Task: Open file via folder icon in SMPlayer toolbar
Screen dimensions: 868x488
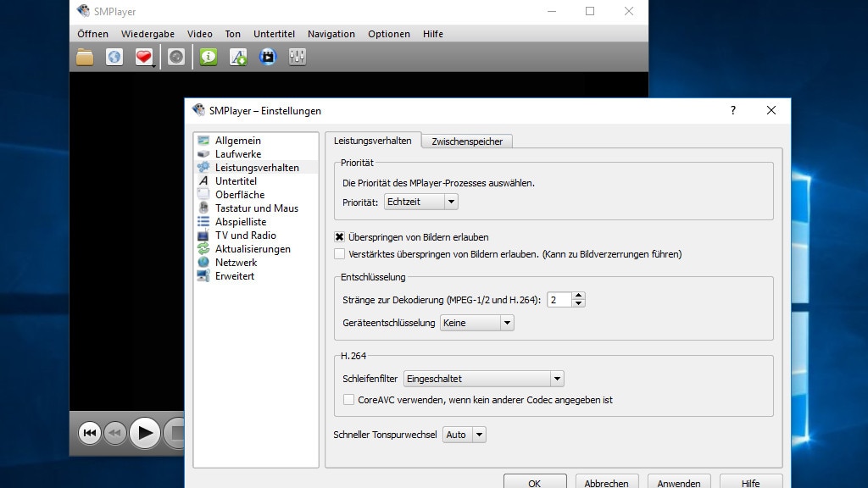Action: [85, 57]
